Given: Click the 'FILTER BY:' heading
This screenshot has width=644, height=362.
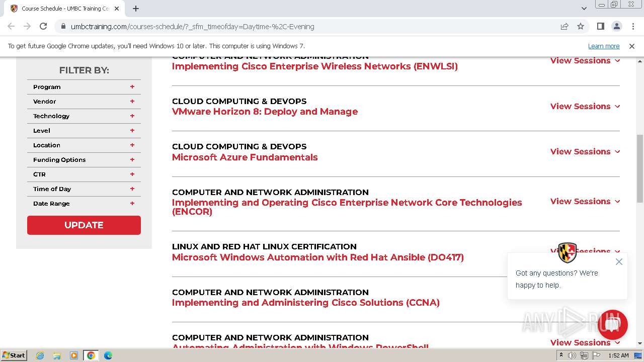Looking at the screenshot, I should click(x=84, y=70).
